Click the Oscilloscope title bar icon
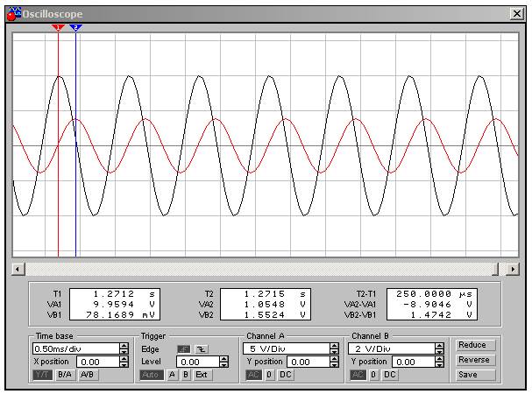532x394 pixels. tap(14, 14)
